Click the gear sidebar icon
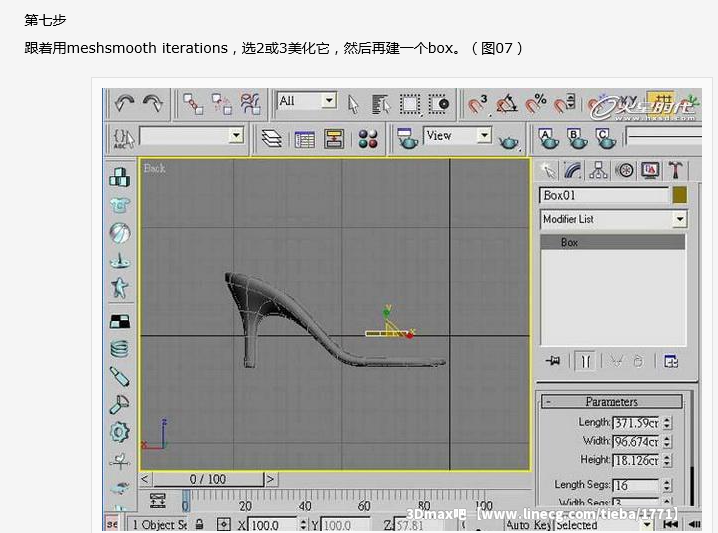Viewport: 718px width, 533px height. [x=120, y=431]
